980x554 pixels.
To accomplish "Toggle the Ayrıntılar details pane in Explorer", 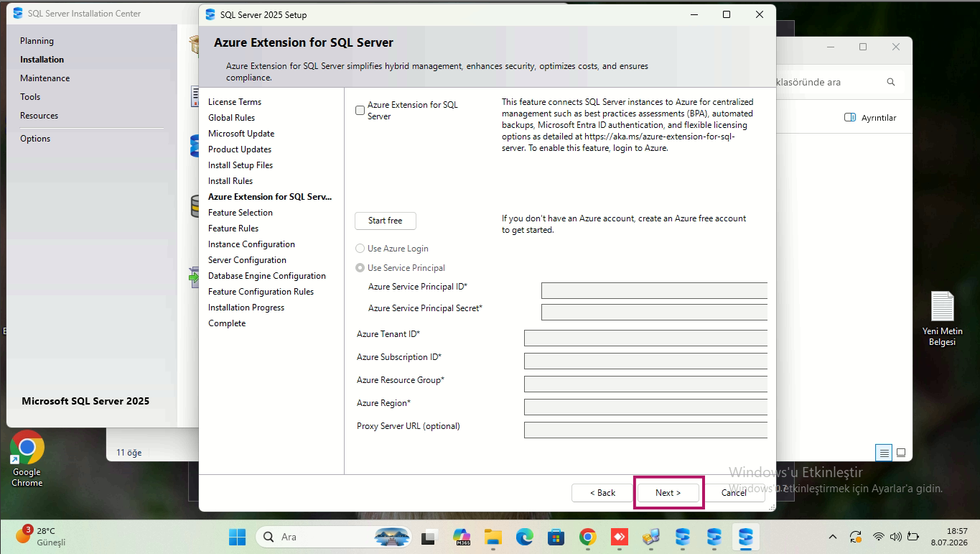I will pyautogui.click(x=870, y=118).
